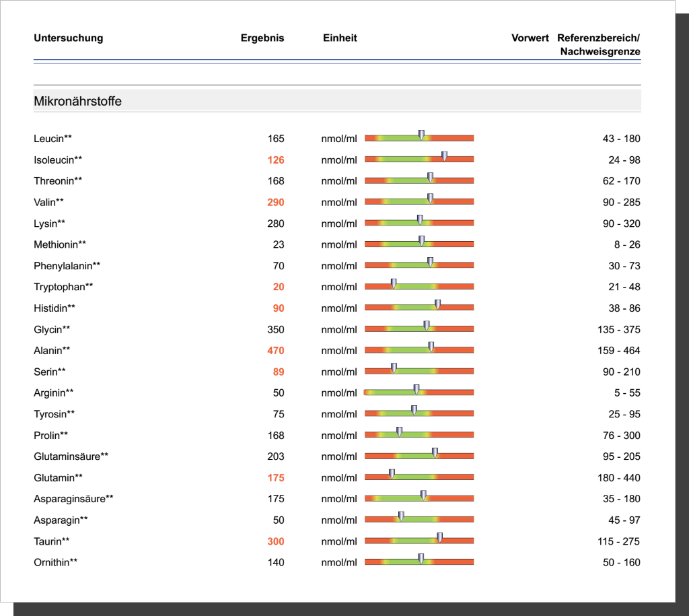Click the Glutamin range bar marker

pyautogui.click(x=392, y=475)
